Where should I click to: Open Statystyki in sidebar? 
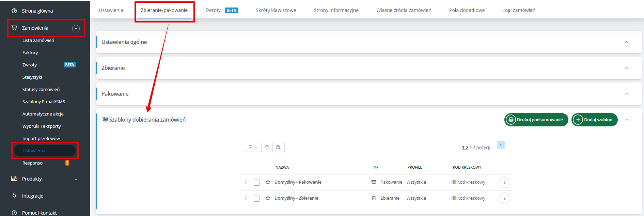(x=32, y=77)
